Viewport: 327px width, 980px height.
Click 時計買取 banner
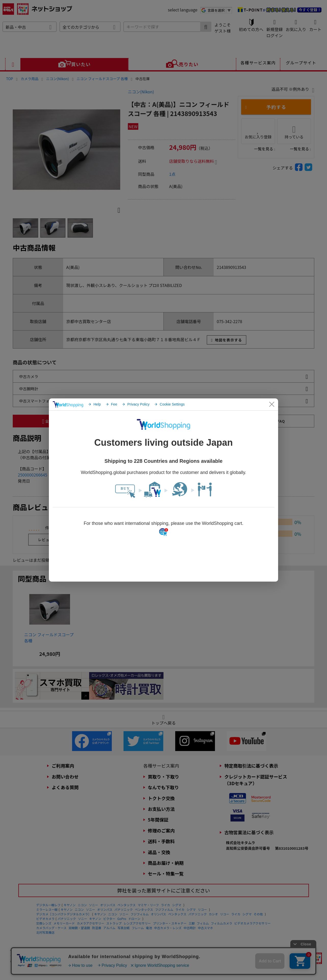point(126,686)
